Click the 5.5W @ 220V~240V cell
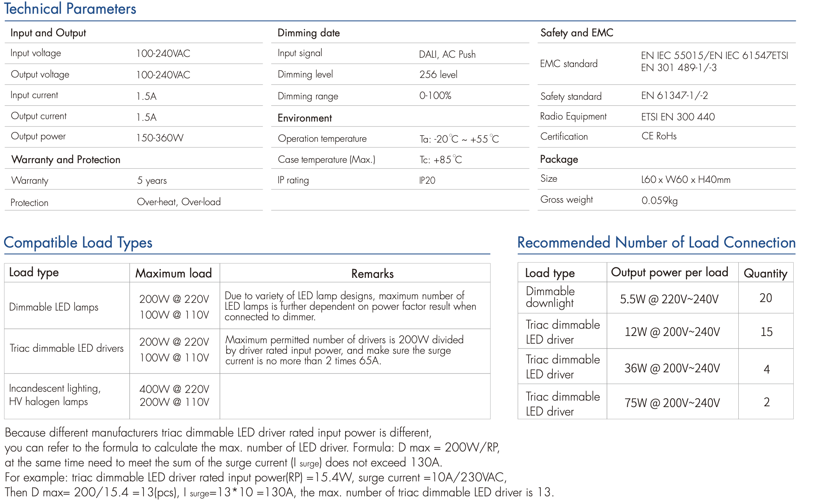822x504 pixels. (x=669, y=299)
